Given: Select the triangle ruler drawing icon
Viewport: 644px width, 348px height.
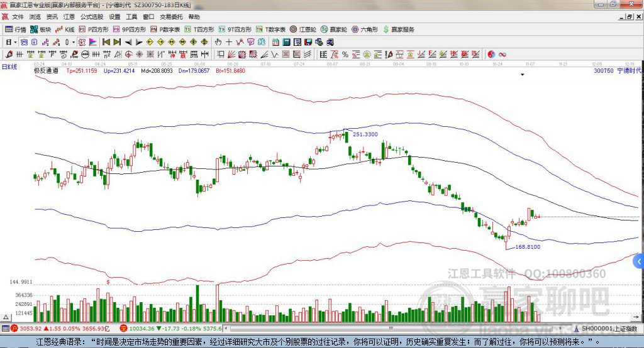Looking at the screenshot, I should 118,55.
